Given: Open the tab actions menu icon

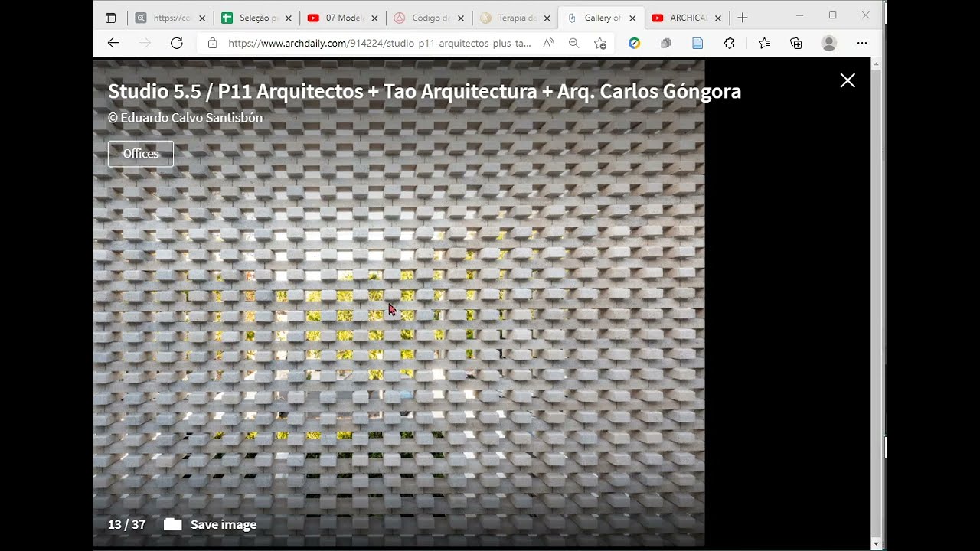Looking at the screenshot, I should (x=111, y=18).
